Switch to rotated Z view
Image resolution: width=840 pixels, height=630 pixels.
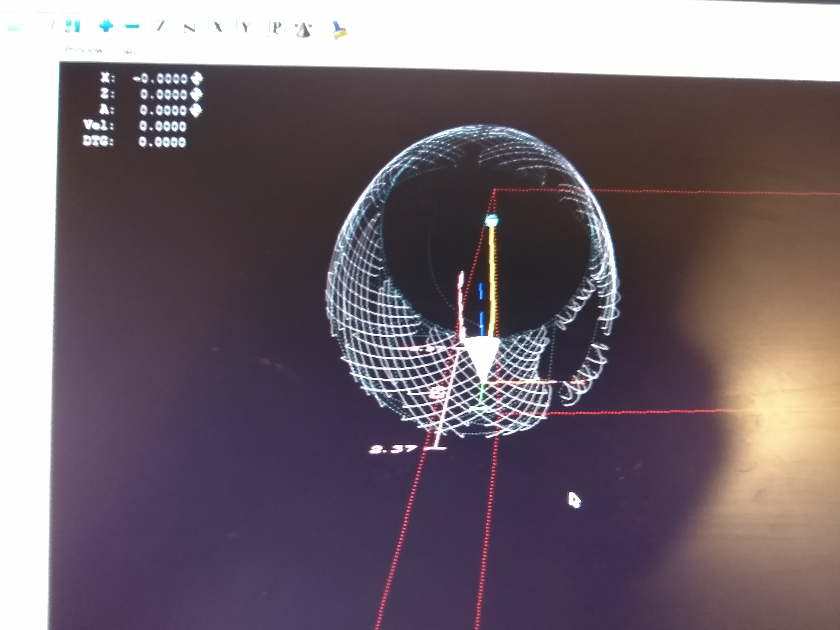pyautogui.click(x=190, y=28)
